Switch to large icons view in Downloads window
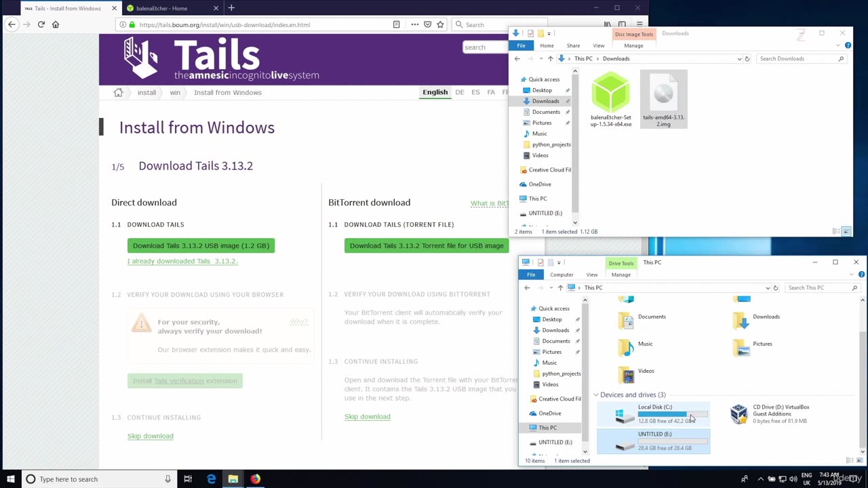868x488 pixels. click(x=846, y=232)
